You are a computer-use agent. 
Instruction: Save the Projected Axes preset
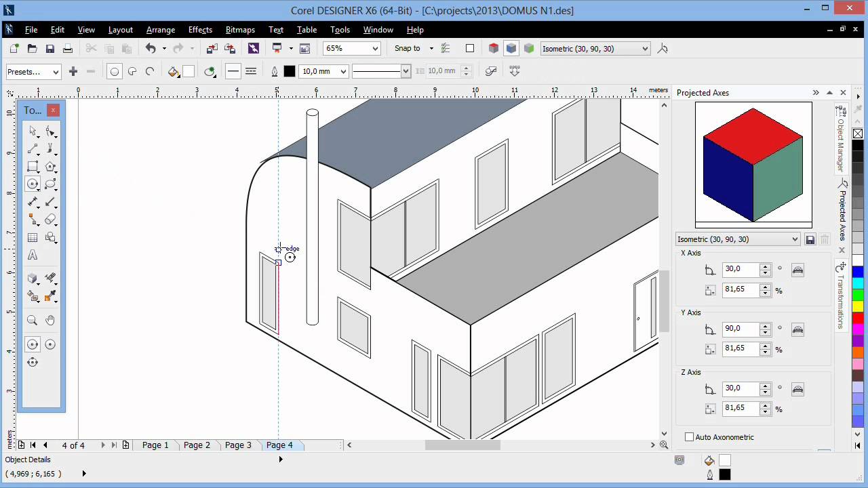point(810,239)
